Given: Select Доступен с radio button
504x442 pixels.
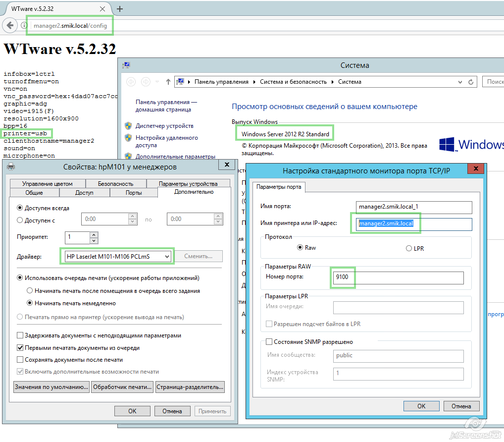Looking at the screenshot, I should tap(20, 220).
